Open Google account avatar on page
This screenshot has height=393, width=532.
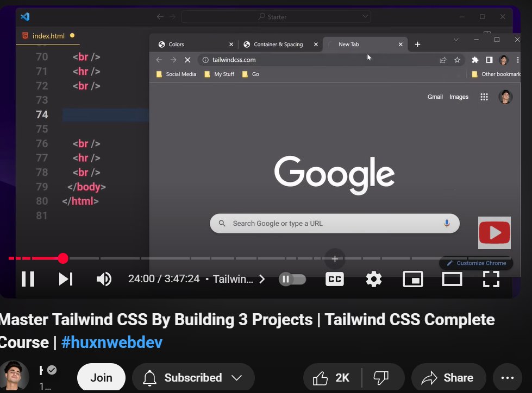[x=505, y=97]
